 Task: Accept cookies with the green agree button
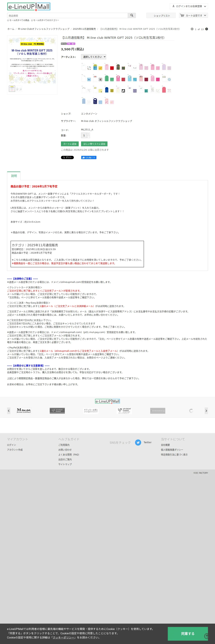pyautogui.click(x=188, y=633)
